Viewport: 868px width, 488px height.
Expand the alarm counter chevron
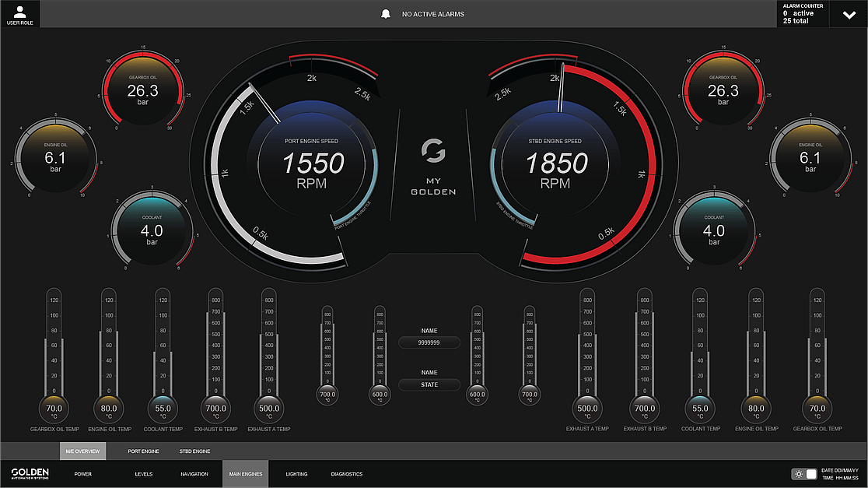pos(848,14)
